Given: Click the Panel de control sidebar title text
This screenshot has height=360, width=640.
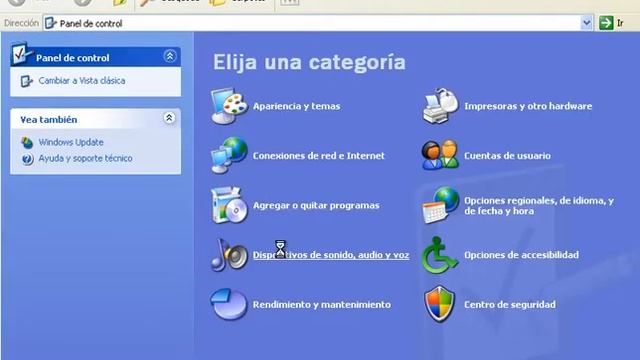Looking at the screenshot, I should click(x=73, y=58).
